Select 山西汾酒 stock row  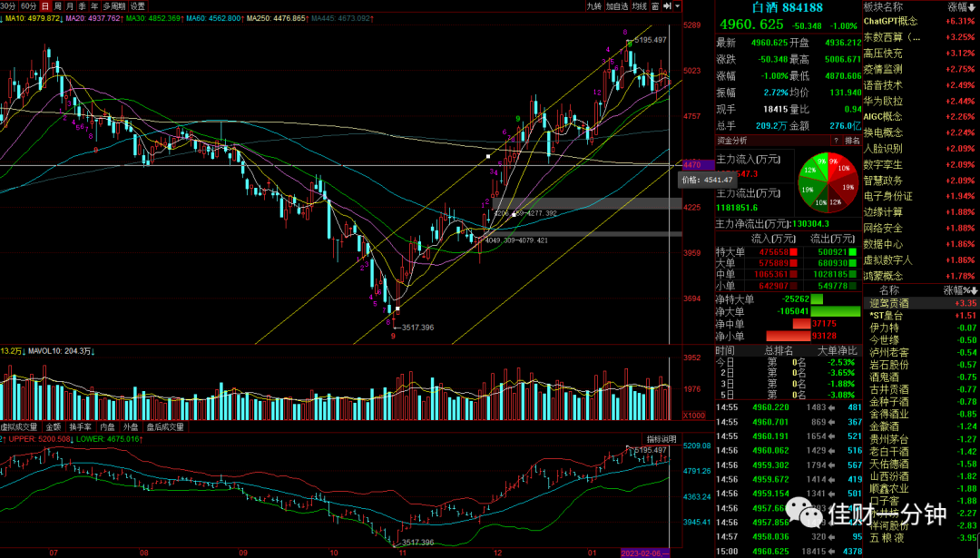(x=921, y=475)
